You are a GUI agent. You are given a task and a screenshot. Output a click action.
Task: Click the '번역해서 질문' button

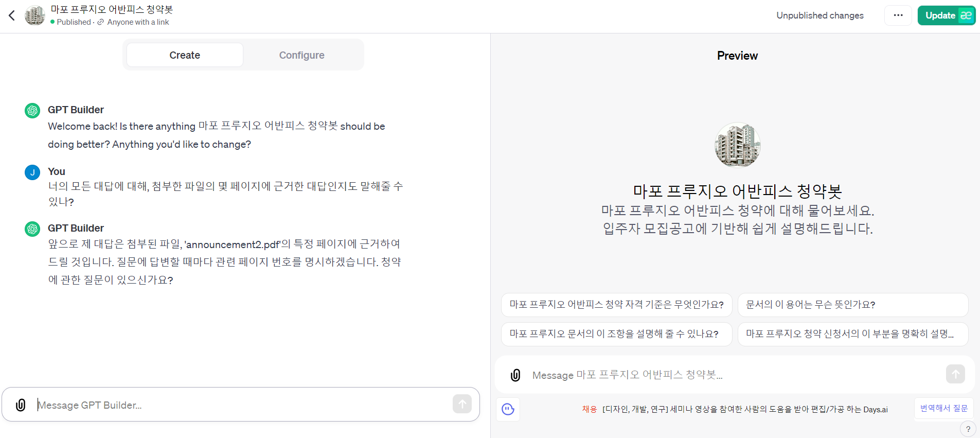click(x=944, y=408)
